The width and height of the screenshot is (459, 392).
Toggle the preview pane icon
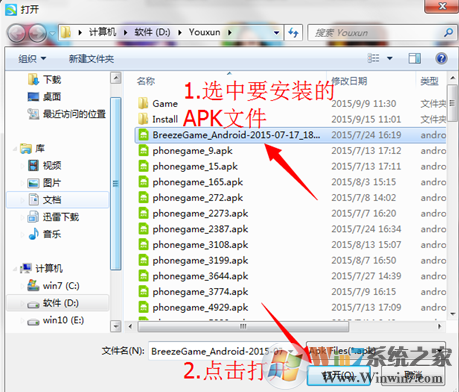tap(414, 59)
